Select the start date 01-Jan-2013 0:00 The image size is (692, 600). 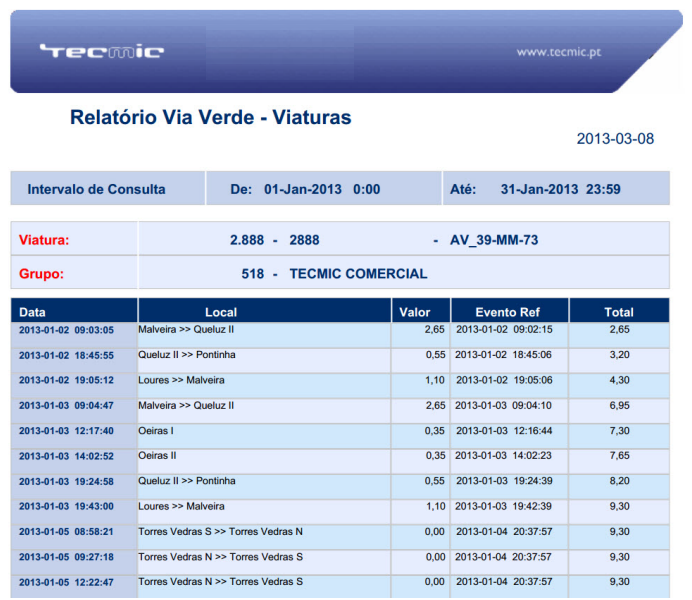(x=322, y=189)
